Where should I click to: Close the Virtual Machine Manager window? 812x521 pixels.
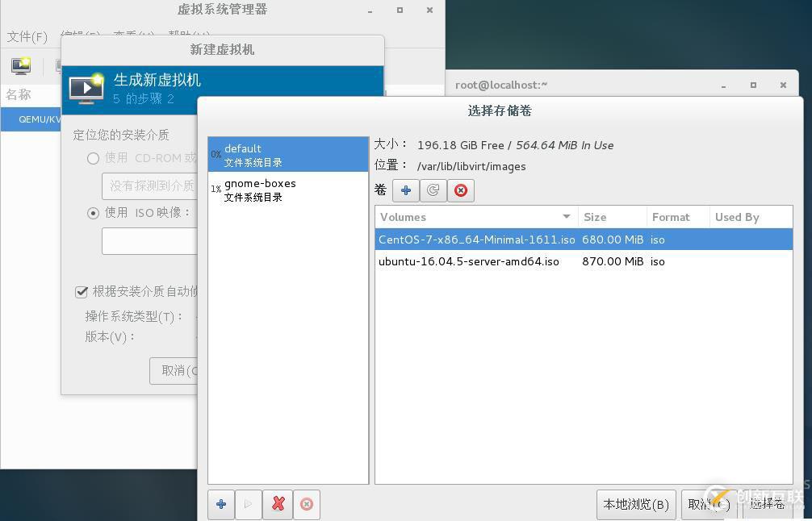(429, 10)
